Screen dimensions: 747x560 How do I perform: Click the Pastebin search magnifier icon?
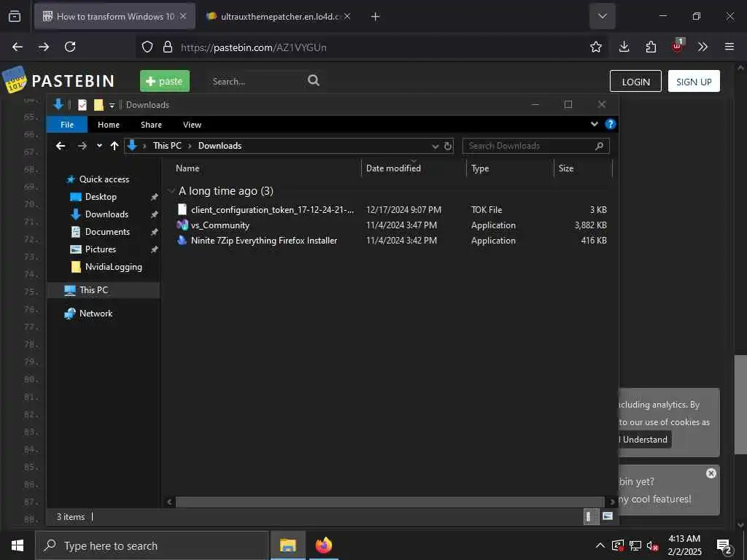point(314,80)
